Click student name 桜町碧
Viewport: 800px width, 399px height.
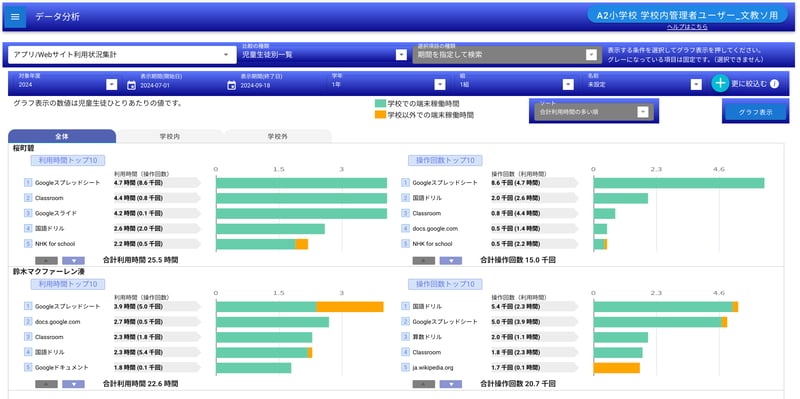(23, 149)
